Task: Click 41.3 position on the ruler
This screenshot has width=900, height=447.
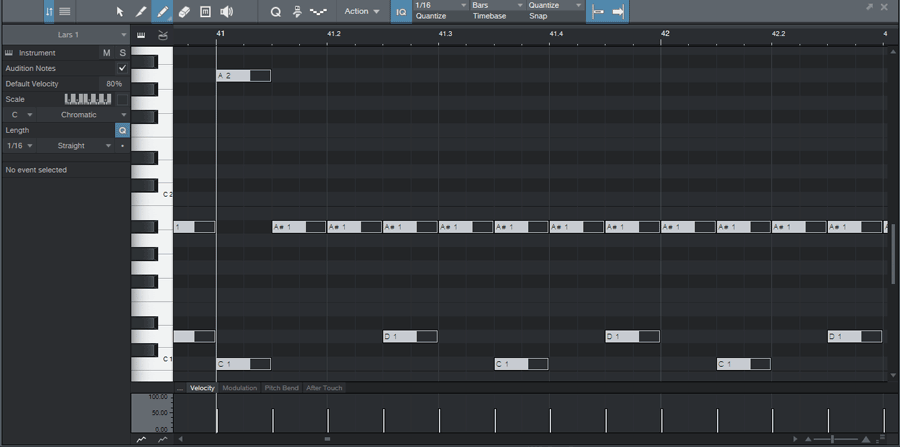Action: 445,34
